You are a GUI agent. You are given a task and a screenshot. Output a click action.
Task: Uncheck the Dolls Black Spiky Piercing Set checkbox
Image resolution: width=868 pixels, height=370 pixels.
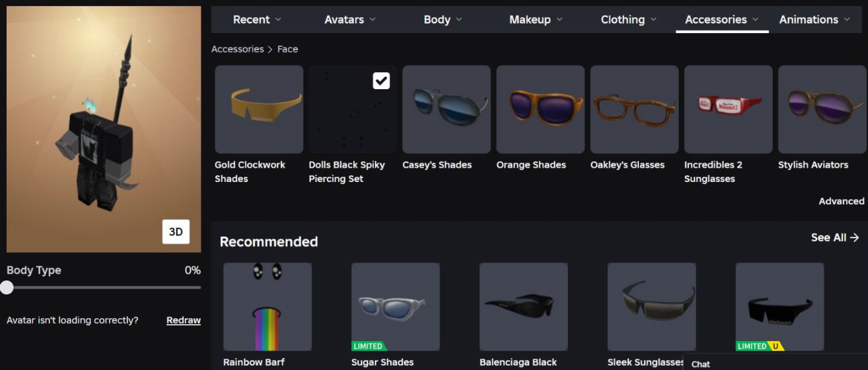381,81
